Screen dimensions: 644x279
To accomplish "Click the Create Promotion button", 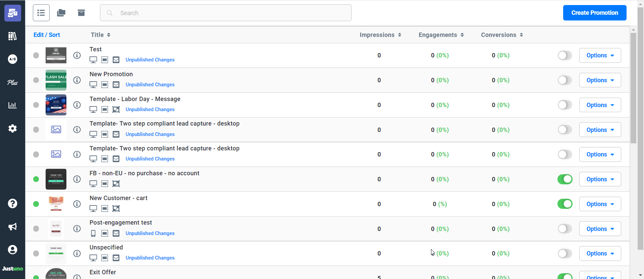I will click(x=594, y=13).
